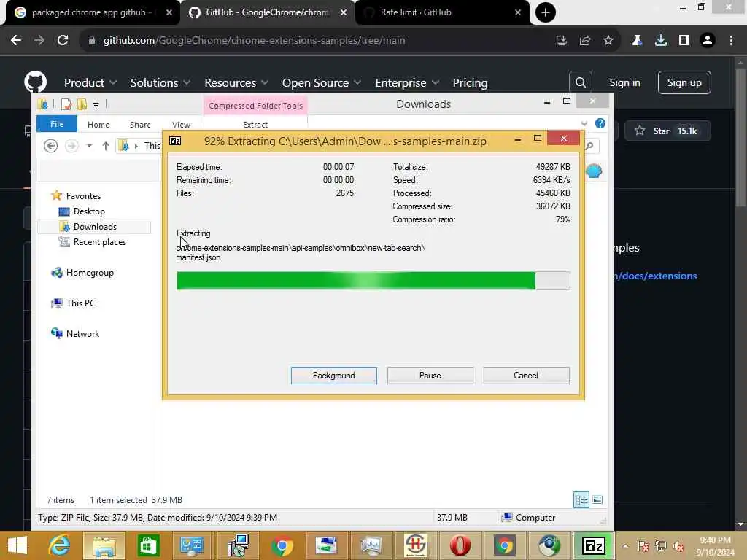
Task: Click the Chrome experiments flask icon
Action: 637,41
